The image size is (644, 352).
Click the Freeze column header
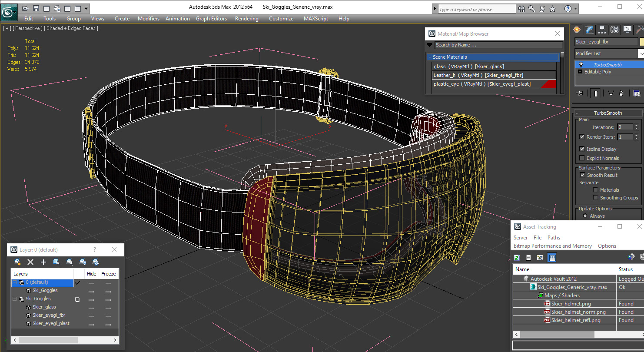(108, 274)
